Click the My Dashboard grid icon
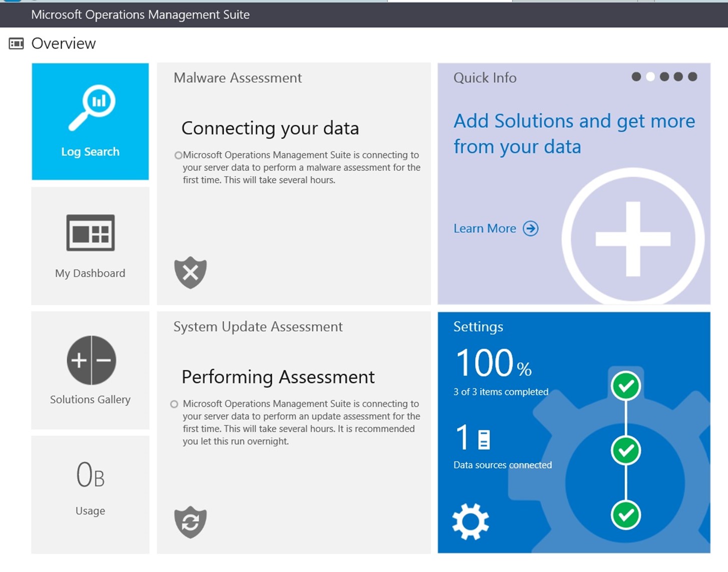Image resolution: width=728 pixels, height=572 pixels. 91,232
